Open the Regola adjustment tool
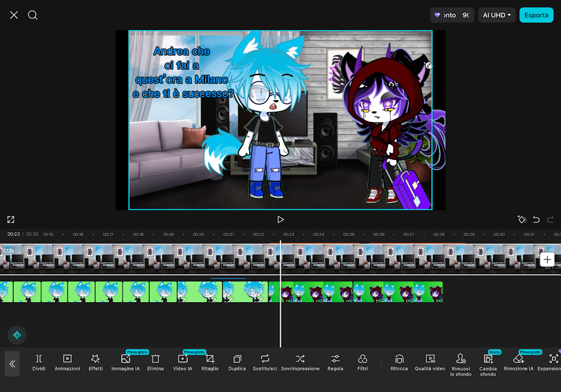561x392 pixels. tap(335, 362)
